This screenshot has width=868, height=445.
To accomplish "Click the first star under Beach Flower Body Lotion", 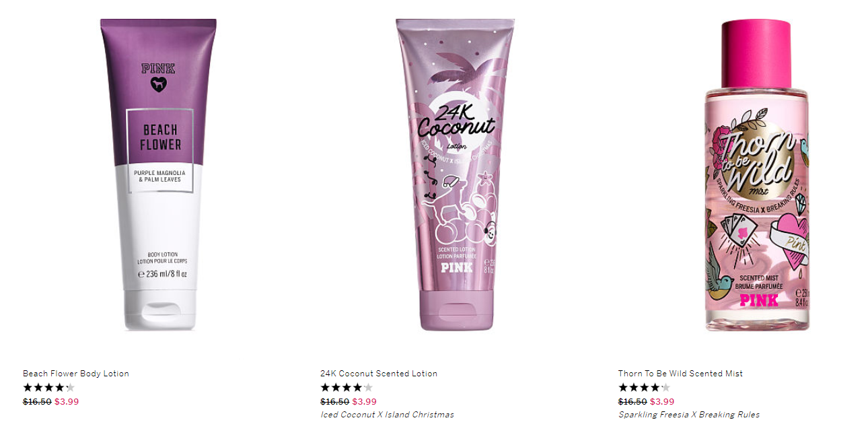I will click(x=28, y=388).
